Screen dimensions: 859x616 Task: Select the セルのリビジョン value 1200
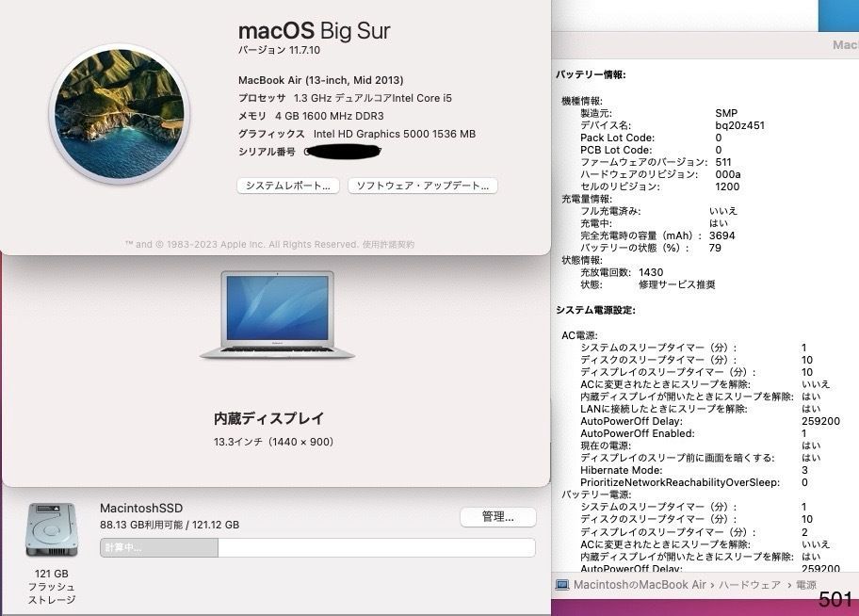click(x=727, y=186)
